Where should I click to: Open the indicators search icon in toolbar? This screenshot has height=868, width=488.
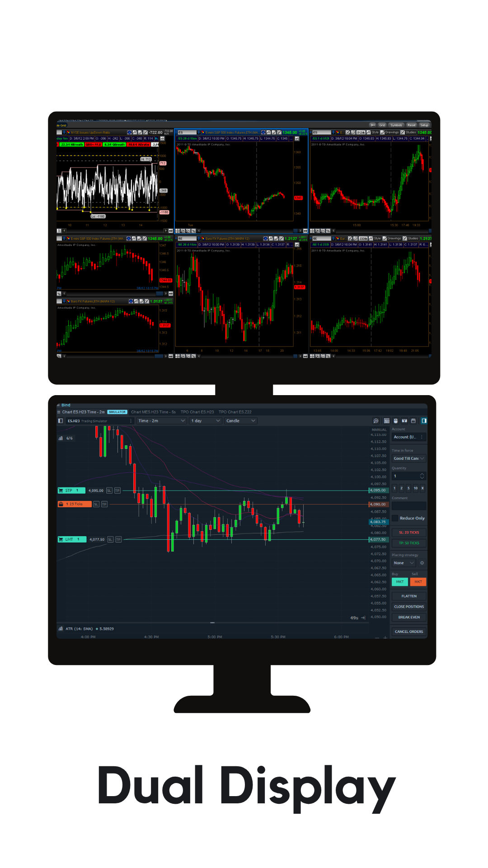click(x=376, y=420)
